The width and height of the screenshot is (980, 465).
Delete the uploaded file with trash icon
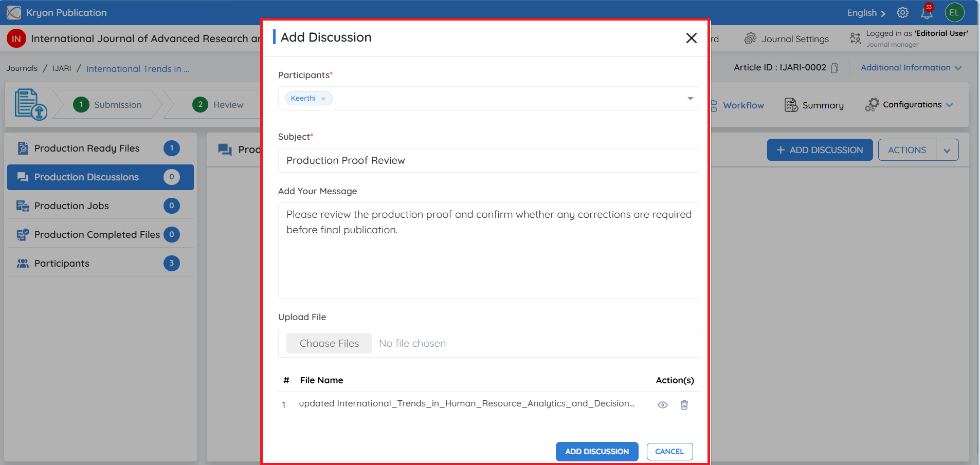[684, 405]
